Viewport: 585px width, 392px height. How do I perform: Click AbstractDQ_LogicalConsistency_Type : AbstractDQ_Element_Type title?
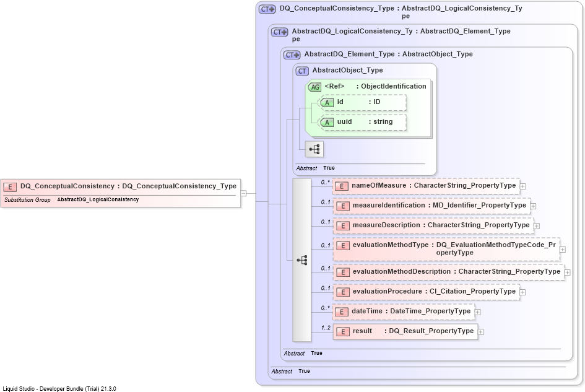click(401, 35)
